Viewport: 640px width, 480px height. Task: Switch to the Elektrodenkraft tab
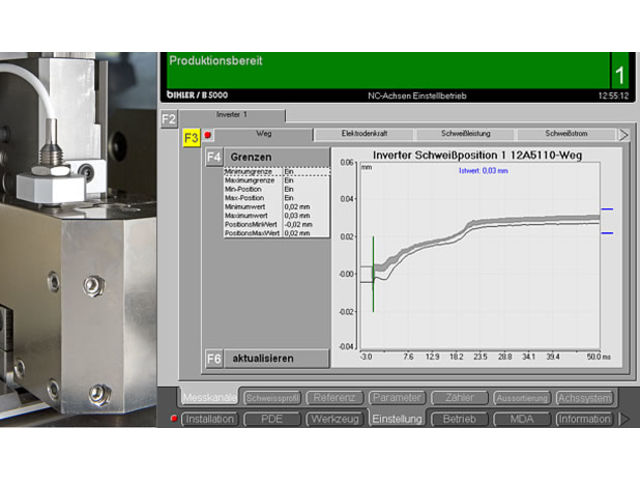coord(363,134)
